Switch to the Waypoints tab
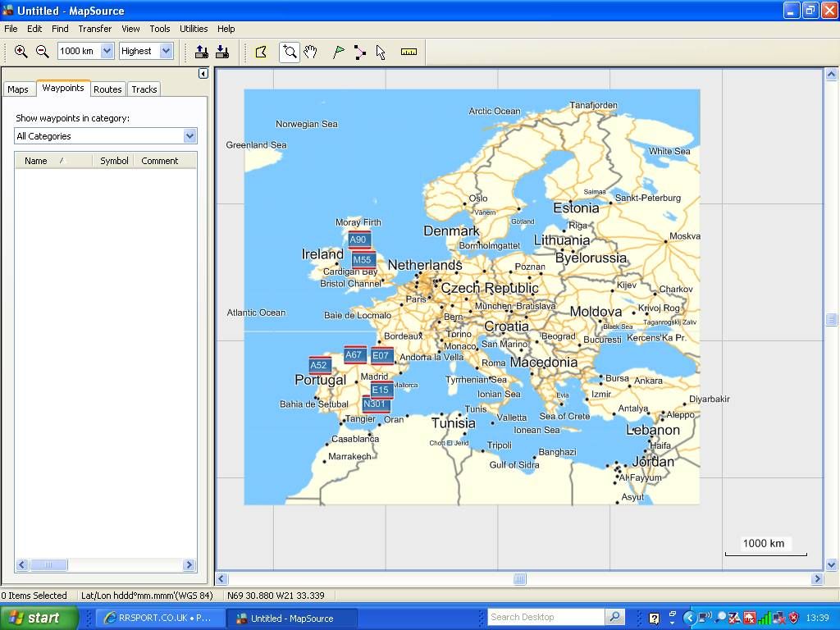The image size is (840, 630). click(62, 89)
